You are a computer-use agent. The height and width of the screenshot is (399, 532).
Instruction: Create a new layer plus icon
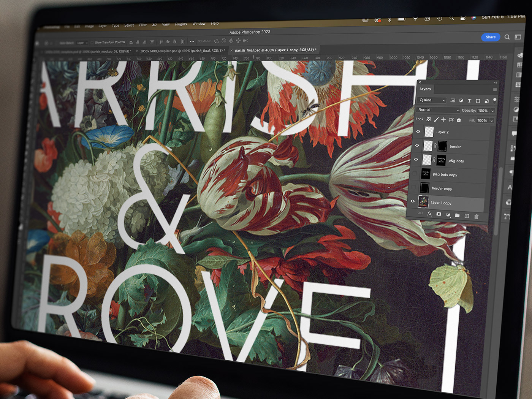coord(467,216)
